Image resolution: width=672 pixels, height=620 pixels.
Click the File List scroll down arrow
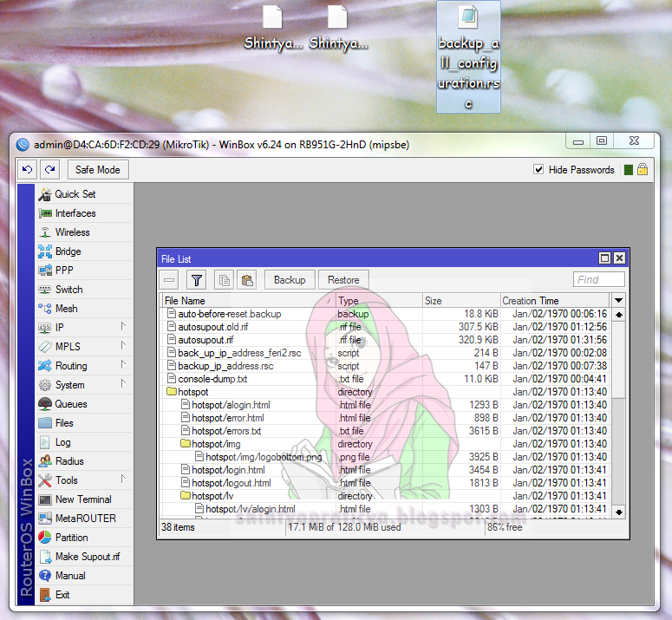[618, 512]
